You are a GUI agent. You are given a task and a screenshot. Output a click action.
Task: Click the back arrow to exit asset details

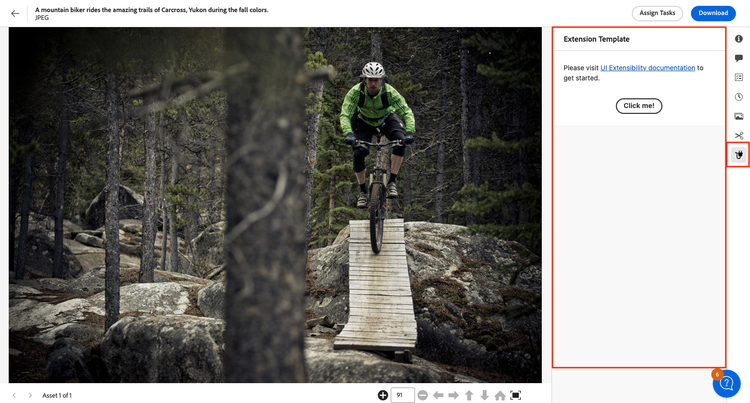pyautogui.click(x=15, y=14)
